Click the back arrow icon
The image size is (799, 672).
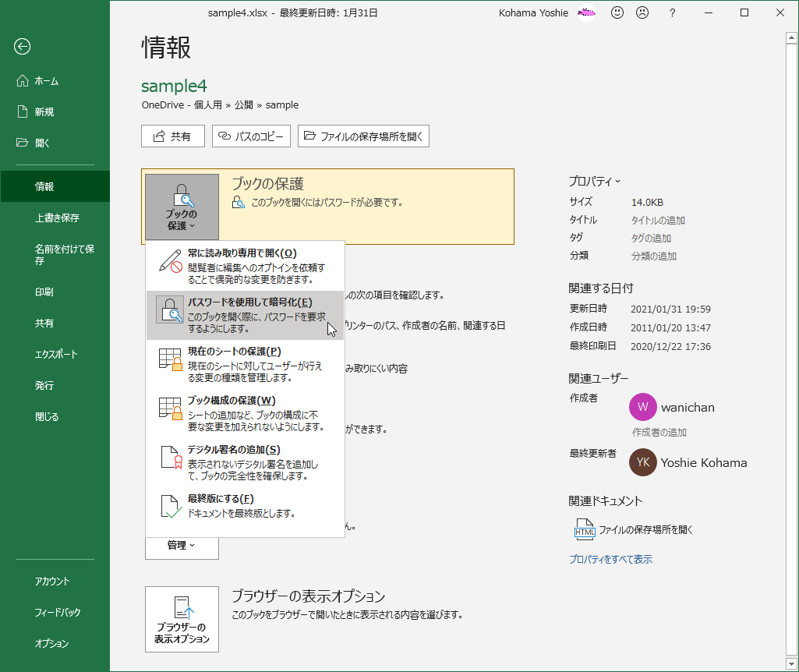pos(22,46)
